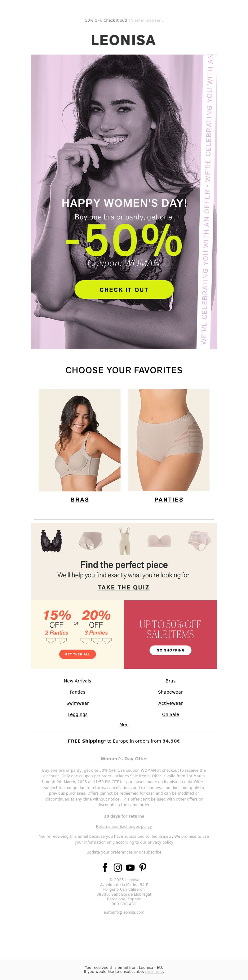This screenshot has height=980, width=248.
Task: Click the LEONISA logo at top
Action: 124,40
